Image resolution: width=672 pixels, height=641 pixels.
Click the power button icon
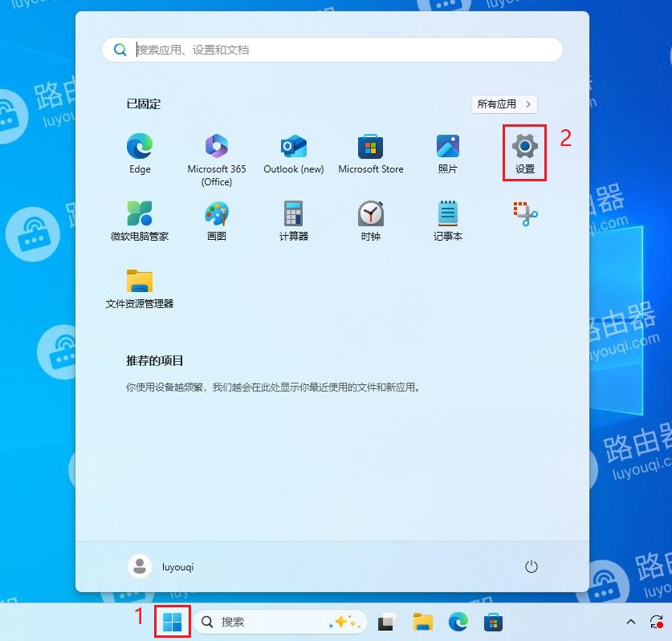pyautogui.click(x=531, y=566)
